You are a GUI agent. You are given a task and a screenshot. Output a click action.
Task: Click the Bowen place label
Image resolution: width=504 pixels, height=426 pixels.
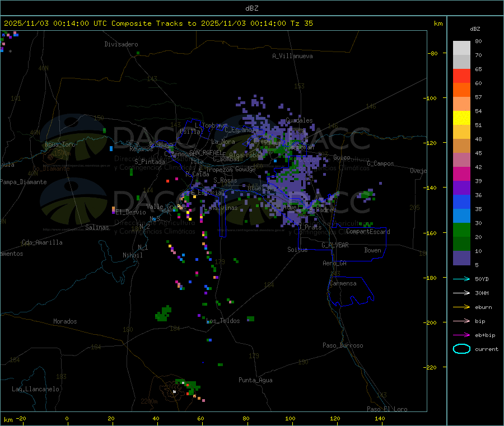pyautogui.click(x=372, y=250)
